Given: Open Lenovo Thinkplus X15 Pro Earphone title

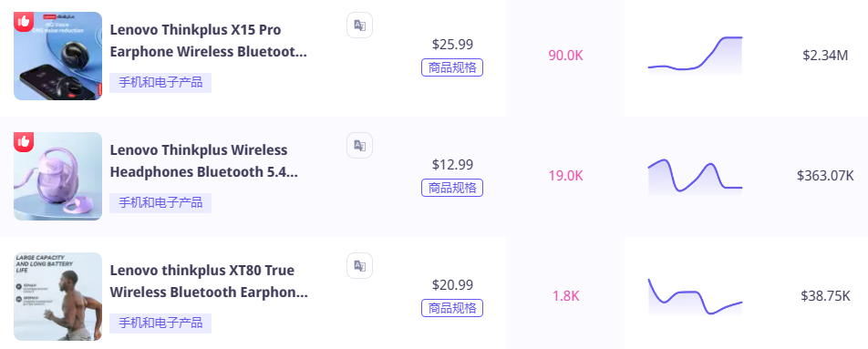Looking at the screenshot, I should [208, 40].
